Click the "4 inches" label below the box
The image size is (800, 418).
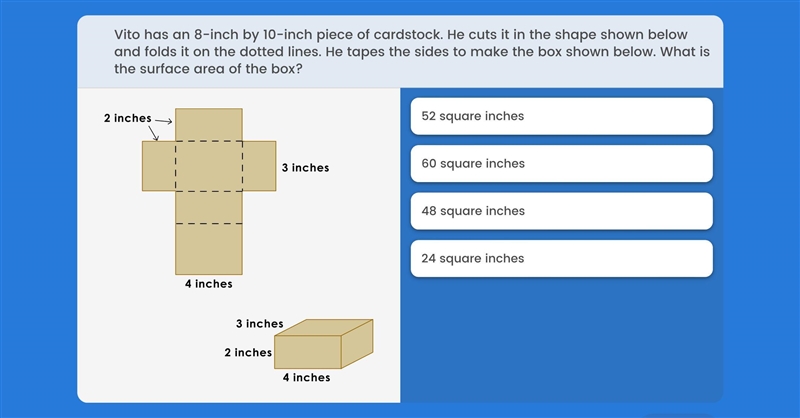307,378
